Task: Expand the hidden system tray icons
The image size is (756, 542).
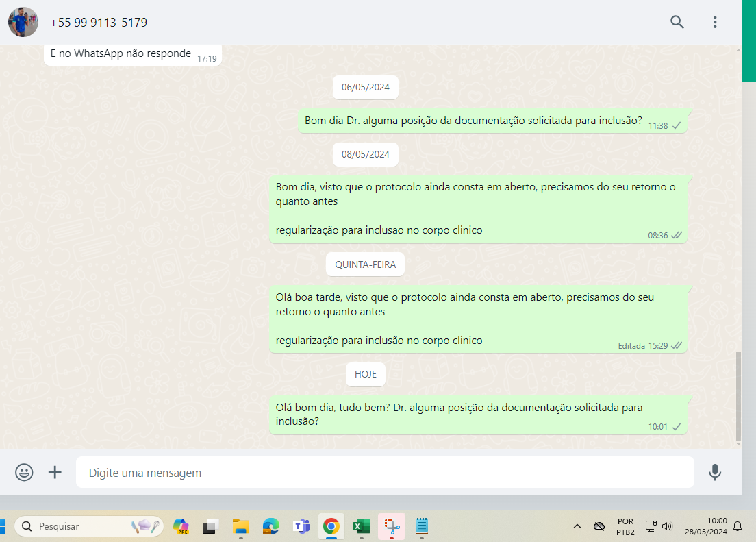Action: pos(577,526)
